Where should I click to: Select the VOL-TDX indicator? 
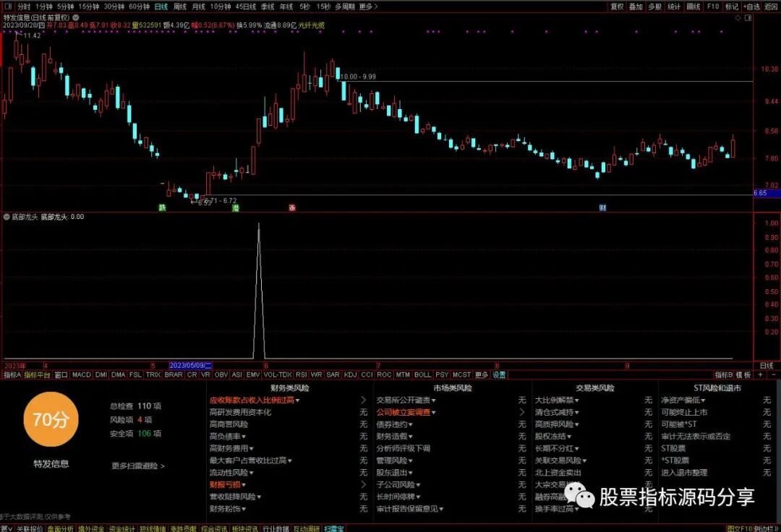(278, 374)
